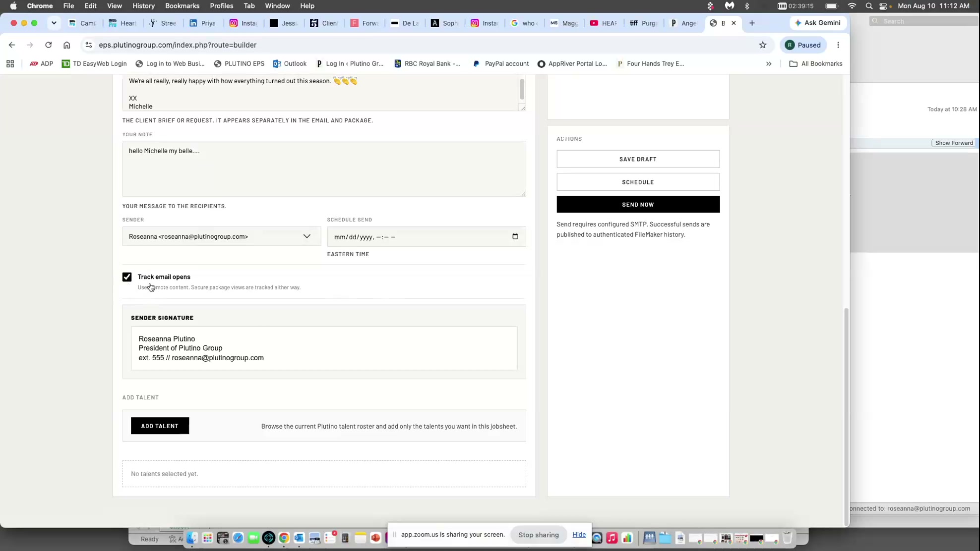The image size is (980, 551).
Task: Open the History menu
Action: [x=143, y=6]
